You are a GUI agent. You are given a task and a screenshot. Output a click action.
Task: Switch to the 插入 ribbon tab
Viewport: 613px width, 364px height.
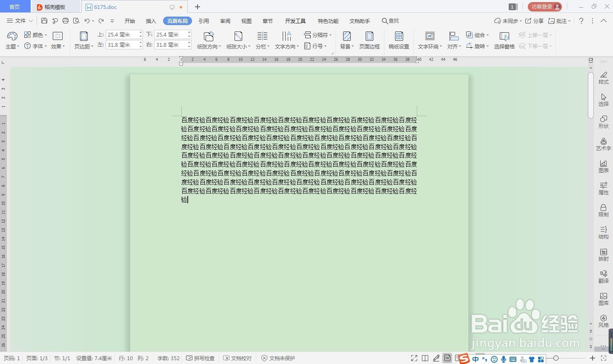pyautogui.click(x=151, y=21)
